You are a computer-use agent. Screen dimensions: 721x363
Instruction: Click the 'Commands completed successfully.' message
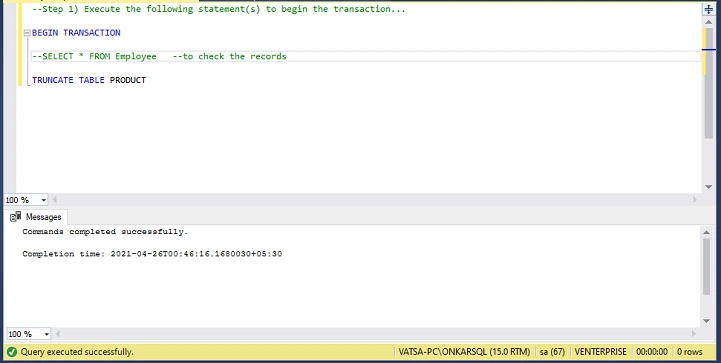(105, 231)
